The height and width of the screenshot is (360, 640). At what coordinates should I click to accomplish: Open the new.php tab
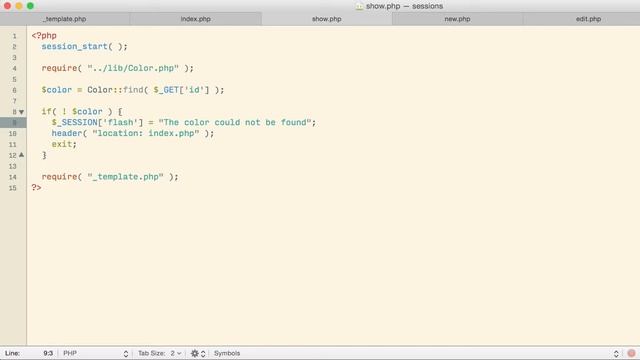tap(458, 19)
